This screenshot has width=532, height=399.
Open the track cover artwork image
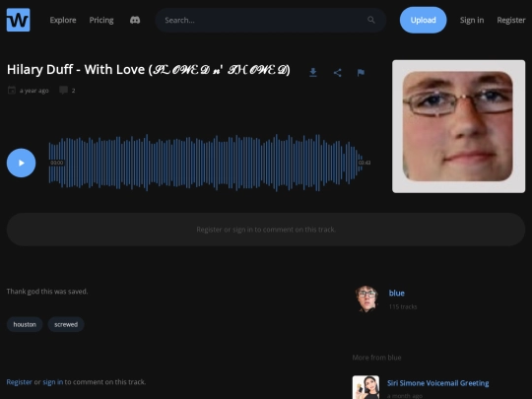click(458, 126)
